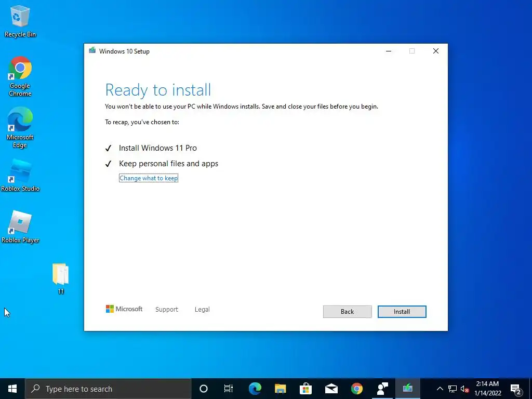Select the folder named 11 on desktop

click(x=61, y=278)
